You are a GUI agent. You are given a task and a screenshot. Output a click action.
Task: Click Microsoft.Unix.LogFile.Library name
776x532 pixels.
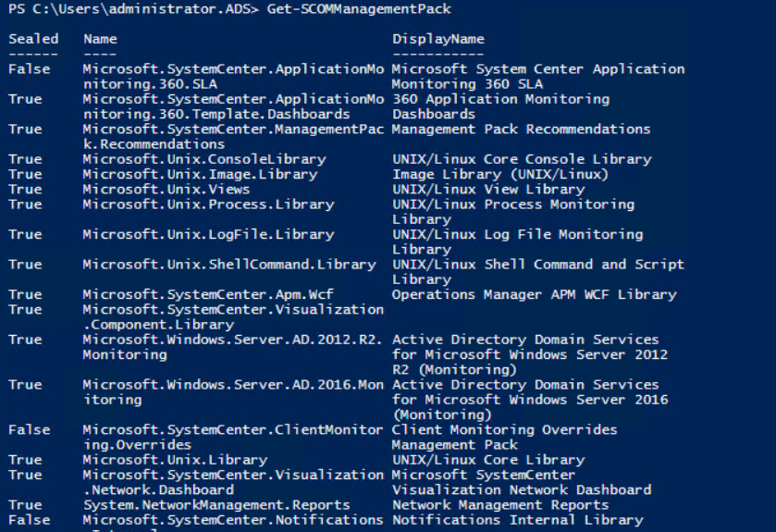(x=208, y=235)
